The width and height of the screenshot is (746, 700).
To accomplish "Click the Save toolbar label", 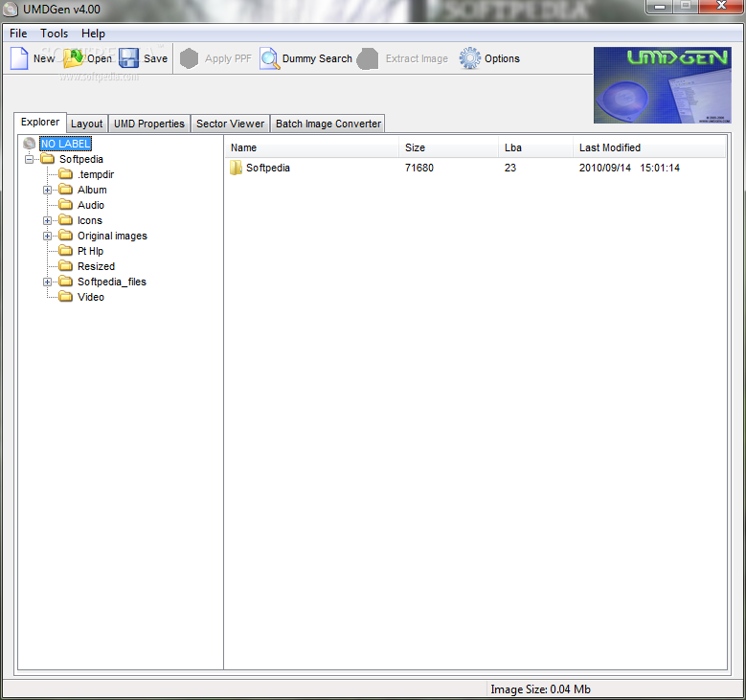I will pos(155,58).
